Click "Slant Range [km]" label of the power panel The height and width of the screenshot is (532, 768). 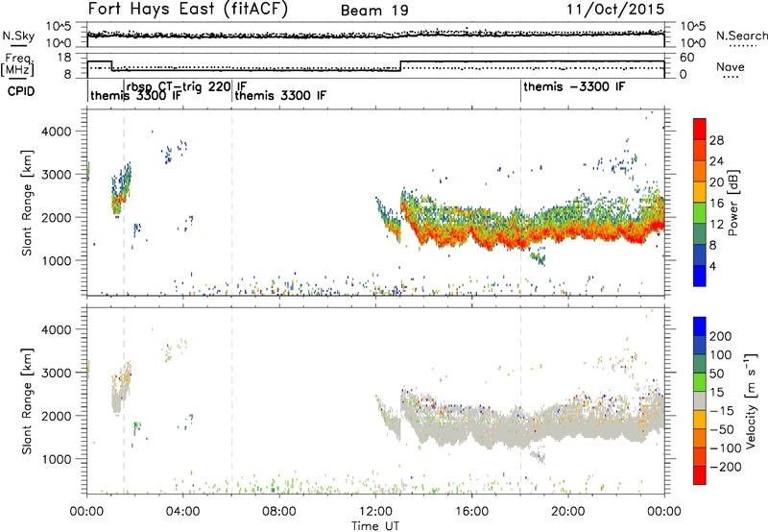point(27,203)
